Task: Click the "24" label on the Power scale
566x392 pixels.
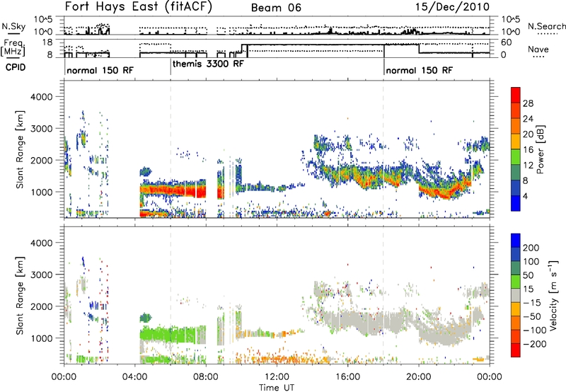Action: tap(528, 119)
